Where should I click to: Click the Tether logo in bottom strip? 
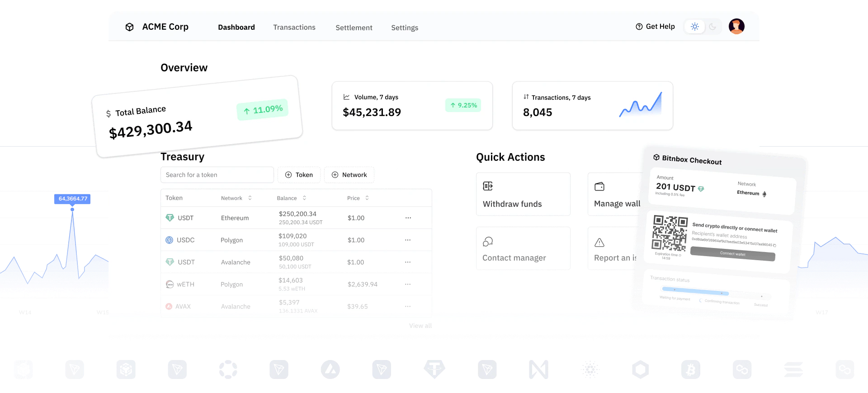(434, 370)
